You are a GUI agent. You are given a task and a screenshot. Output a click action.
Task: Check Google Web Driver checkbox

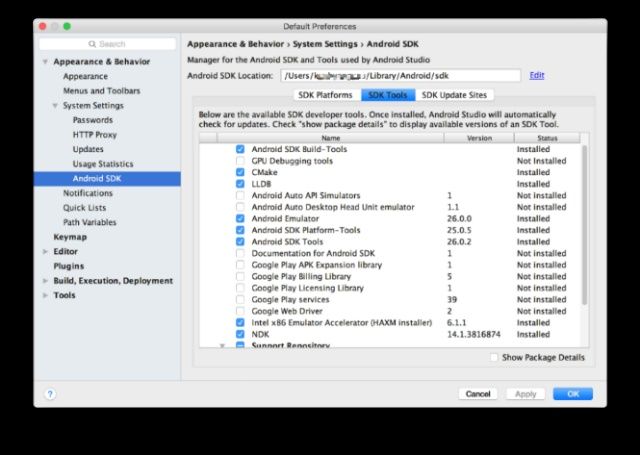point(240,311)
